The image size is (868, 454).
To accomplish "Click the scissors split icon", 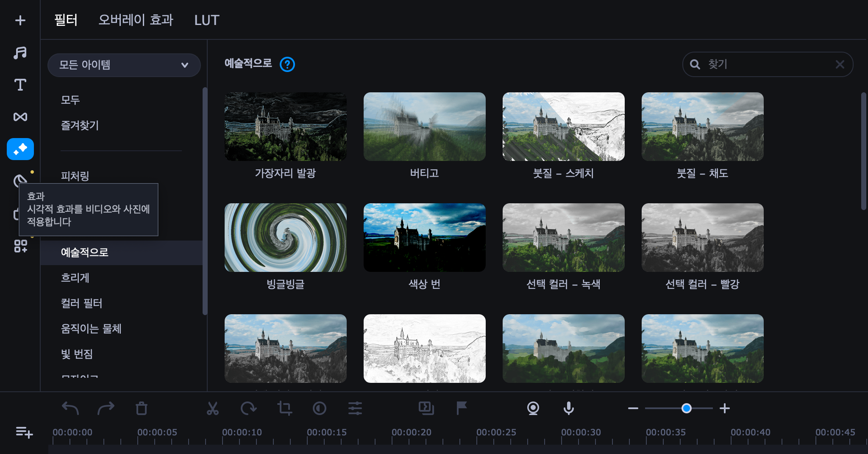I will 212,408.
